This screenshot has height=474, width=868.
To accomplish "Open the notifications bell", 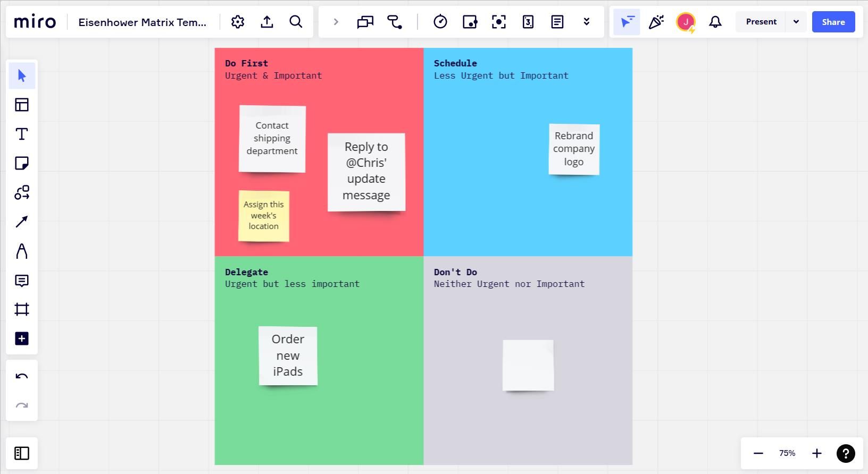I will tap(715, 22).
